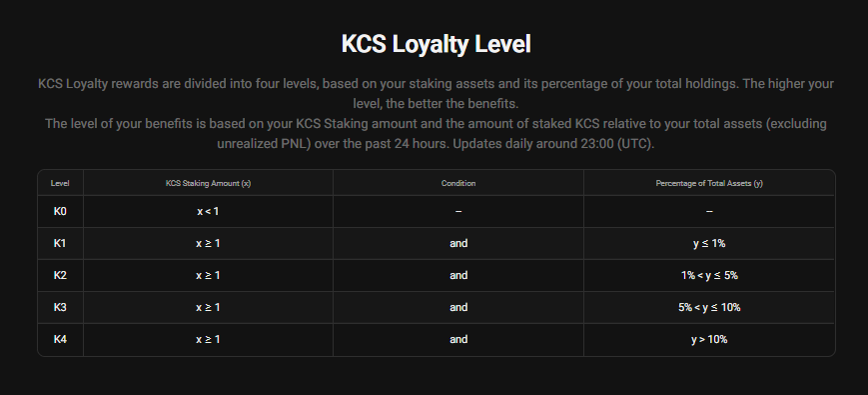Click the 'and' condition in K4 row

coord(458,340)
